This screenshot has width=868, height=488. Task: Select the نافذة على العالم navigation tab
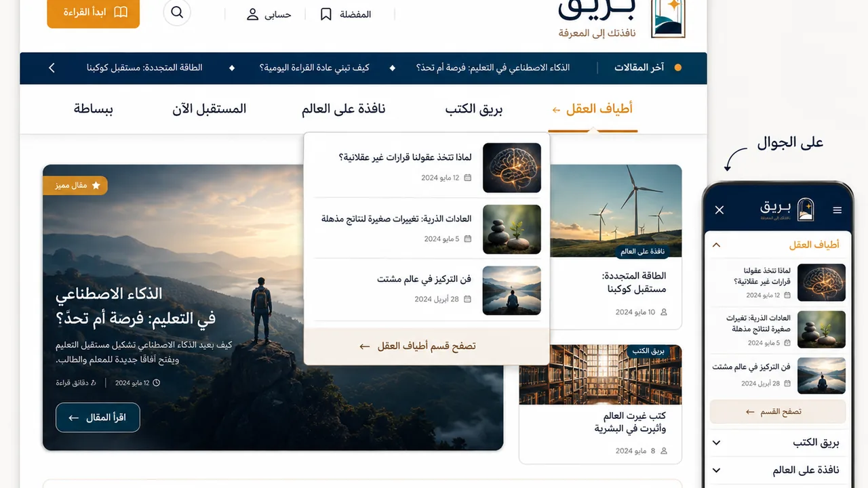pos(344,109)
